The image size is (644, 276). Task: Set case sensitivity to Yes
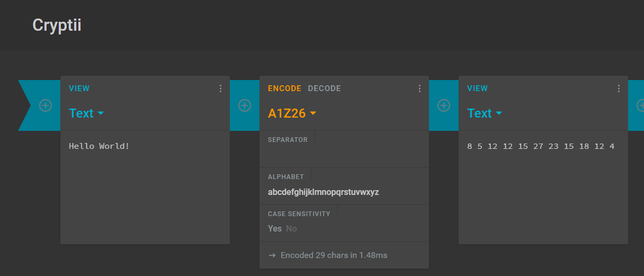click(x=275, y=228)
